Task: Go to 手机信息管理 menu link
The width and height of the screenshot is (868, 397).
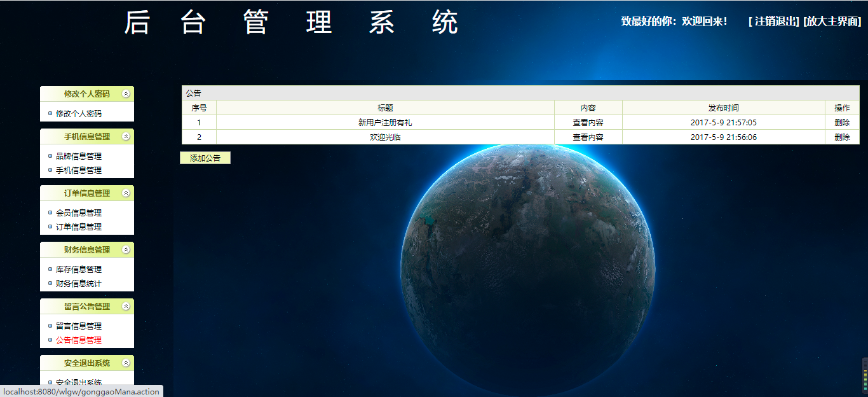Action: point(79,170)
